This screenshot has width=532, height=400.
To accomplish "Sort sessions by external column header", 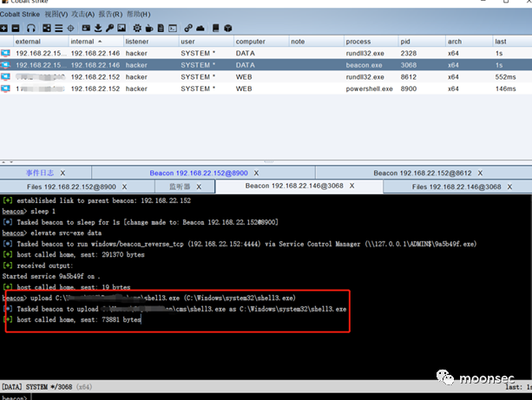I will pyautogui.click(x=41, y=42).
